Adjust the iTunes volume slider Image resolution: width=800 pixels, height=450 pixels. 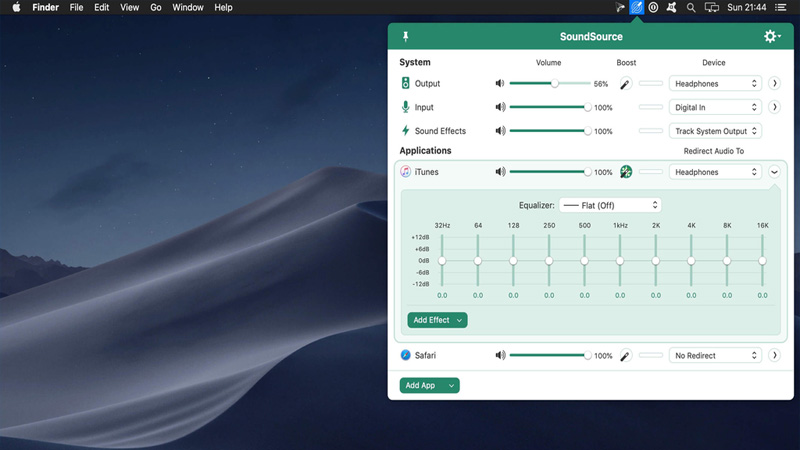[550, 172]
